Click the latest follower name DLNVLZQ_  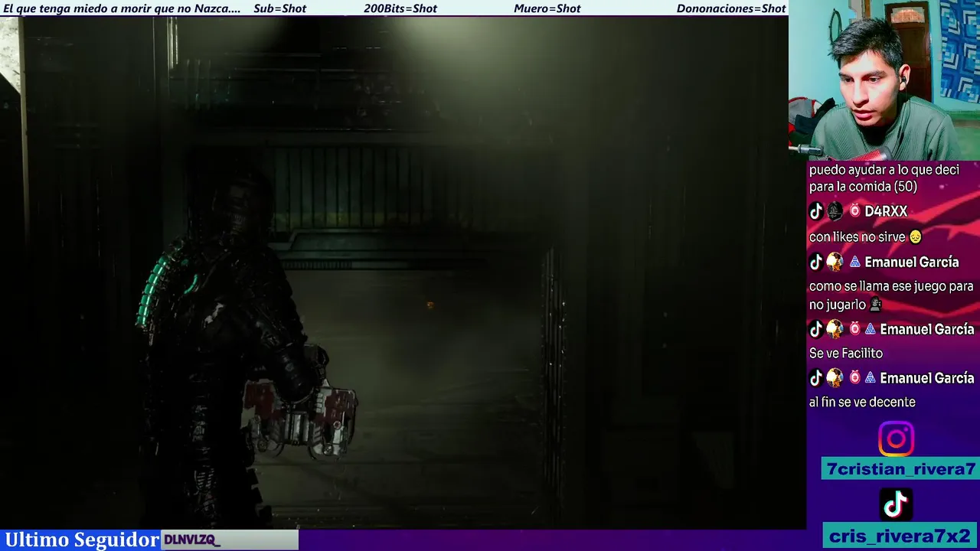(x=191, y=540)
